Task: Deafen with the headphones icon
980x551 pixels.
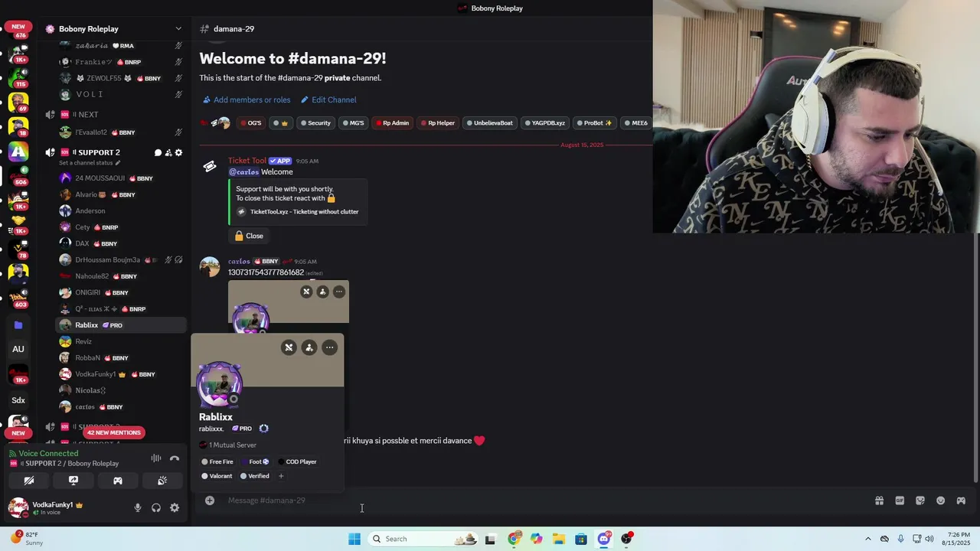Action: (x=156, y=507)
